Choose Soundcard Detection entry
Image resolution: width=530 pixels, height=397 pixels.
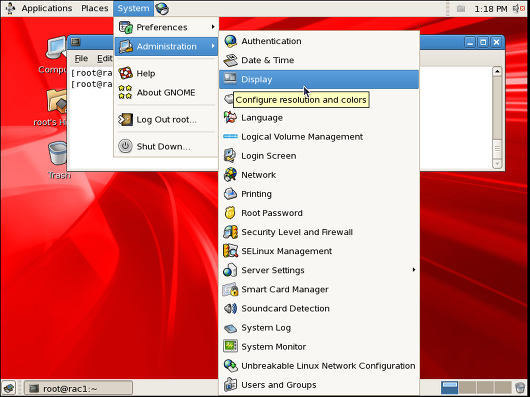[319, 308]
